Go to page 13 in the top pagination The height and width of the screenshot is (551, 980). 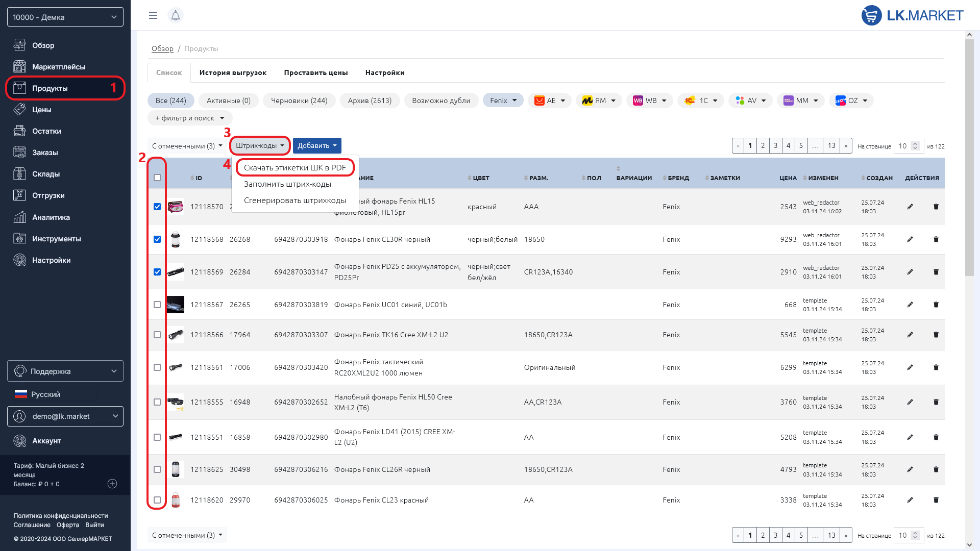point(831,146)
